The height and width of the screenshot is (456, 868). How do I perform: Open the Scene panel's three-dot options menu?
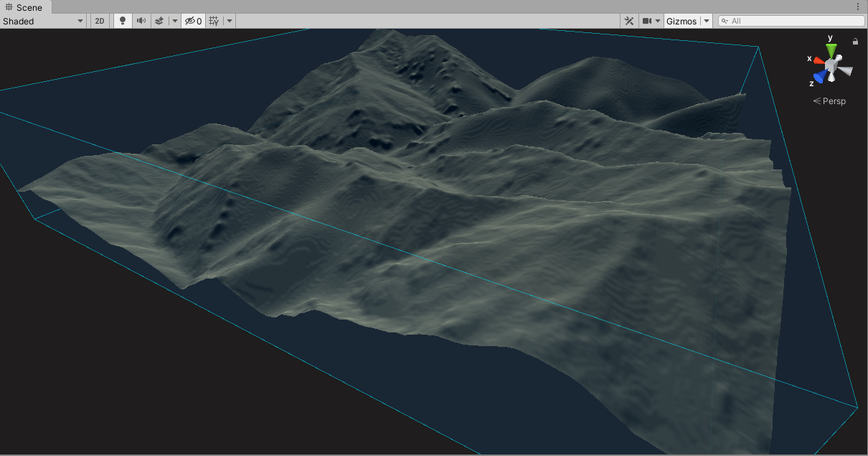[858, 6]
